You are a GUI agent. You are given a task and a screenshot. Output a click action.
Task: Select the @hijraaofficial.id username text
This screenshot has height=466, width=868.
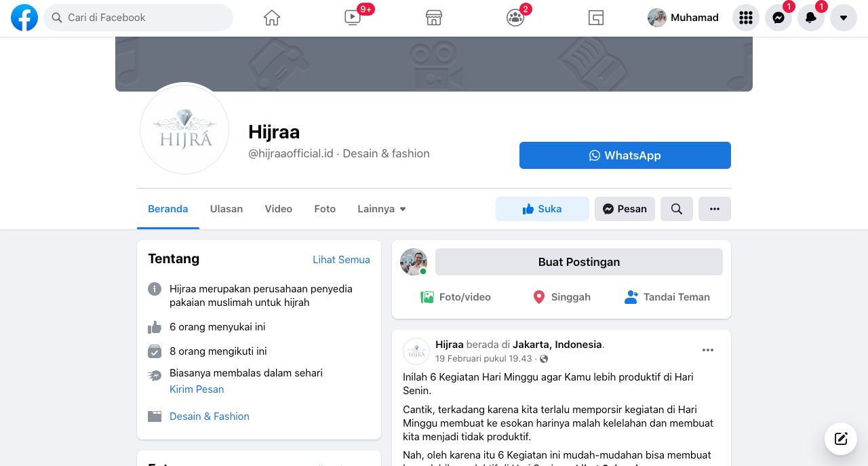pos(291,153)
